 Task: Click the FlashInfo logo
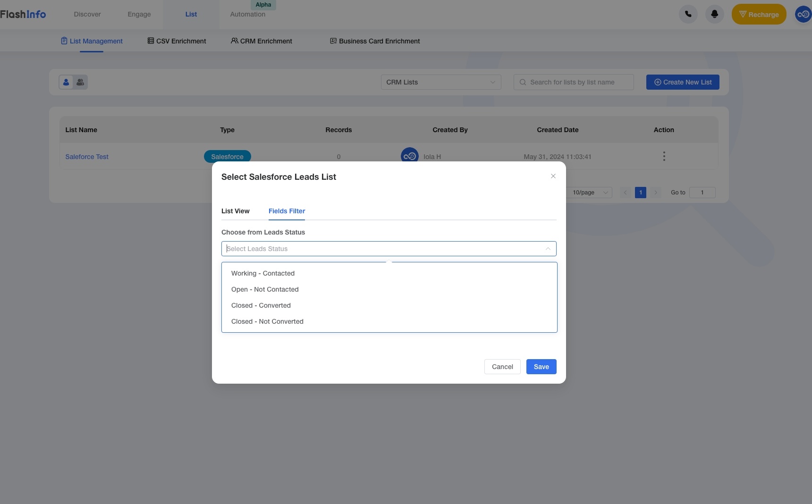(x=23, y=14)
